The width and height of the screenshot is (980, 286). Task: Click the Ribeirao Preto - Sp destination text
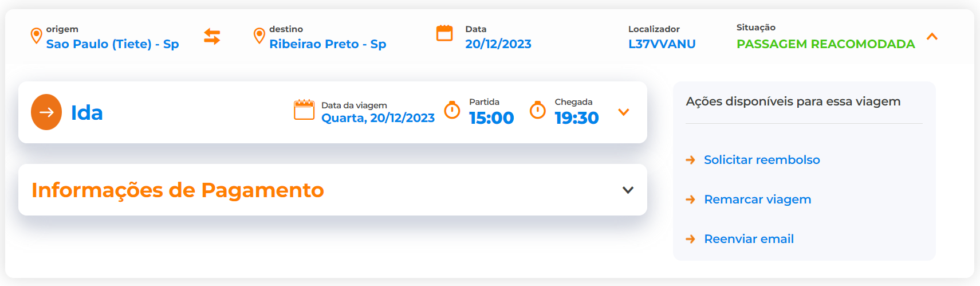coord(328,44)
